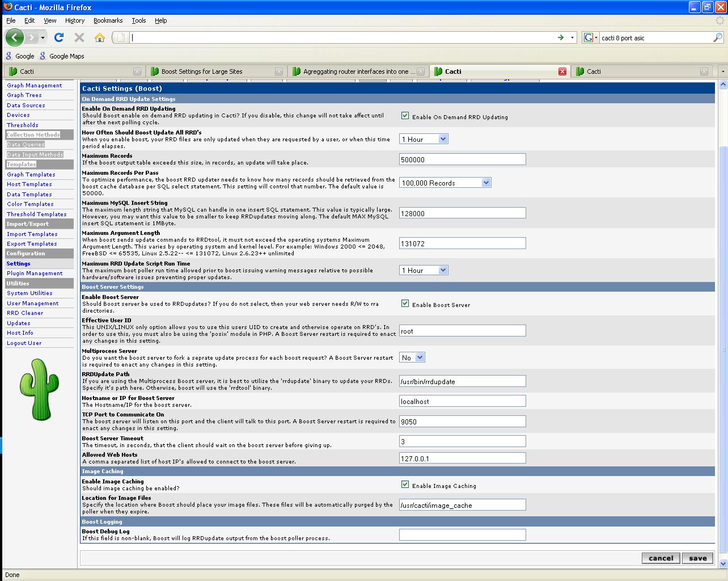Open Graph Management in sidebar
This screenshot has height=581, width=728.
click(35, 85)
